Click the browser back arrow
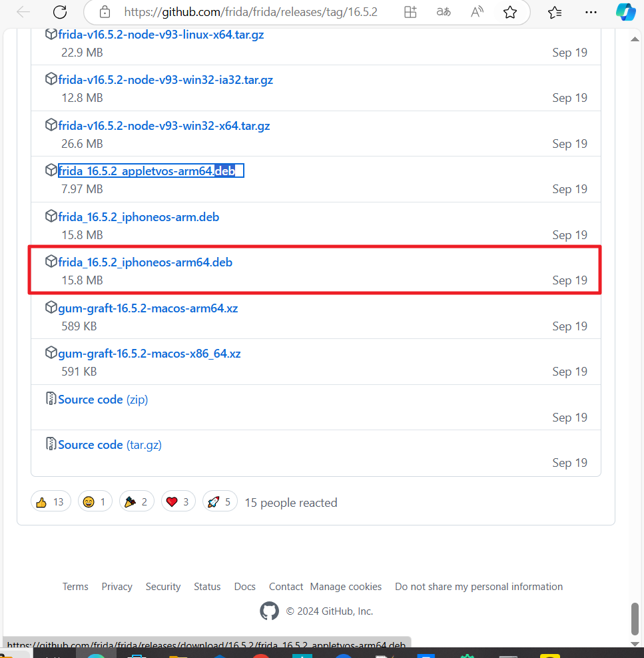The image size is (644, 658). pyautogui.click(x=23, y=12)
